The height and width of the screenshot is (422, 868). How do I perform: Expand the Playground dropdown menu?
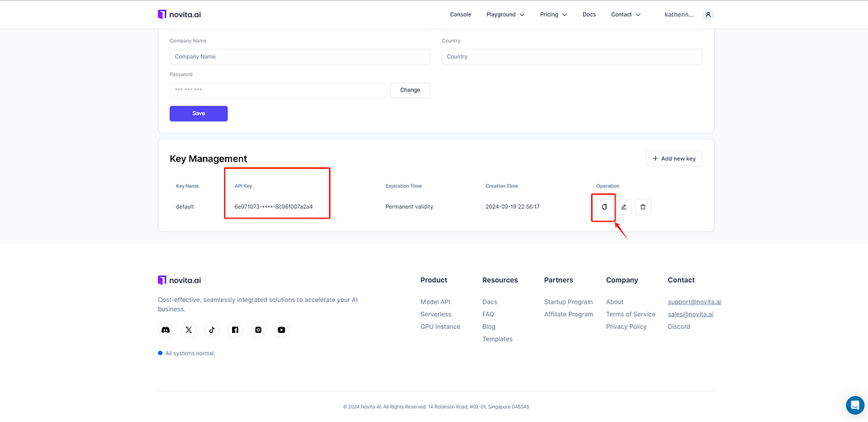505,14
